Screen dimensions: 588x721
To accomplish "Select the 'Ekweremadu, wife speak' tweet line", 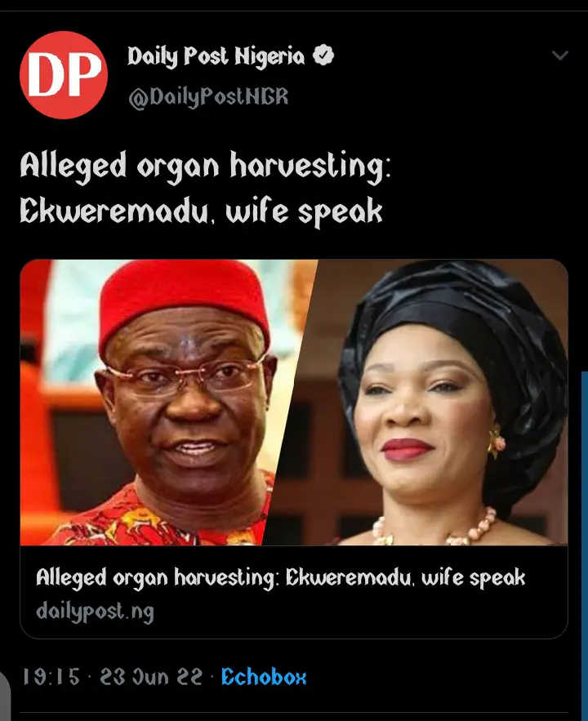I will [x=201, y=212].
